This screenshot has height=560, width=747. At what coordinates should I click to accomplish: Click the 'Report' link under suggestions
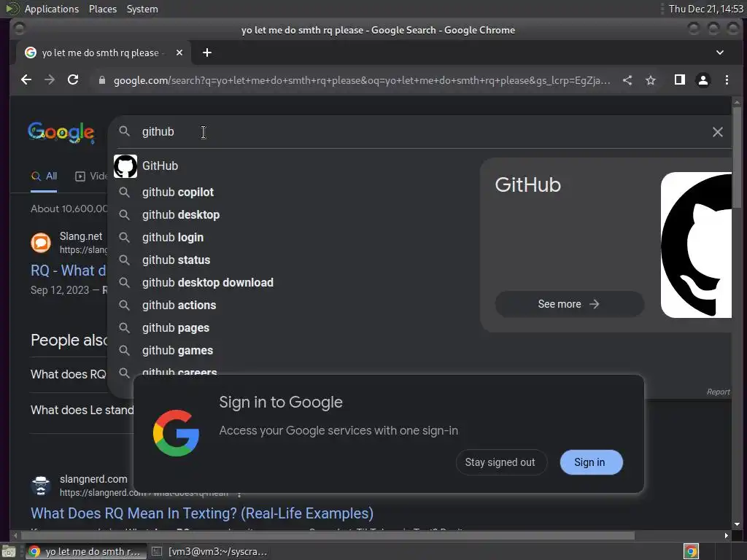(718, 392)
